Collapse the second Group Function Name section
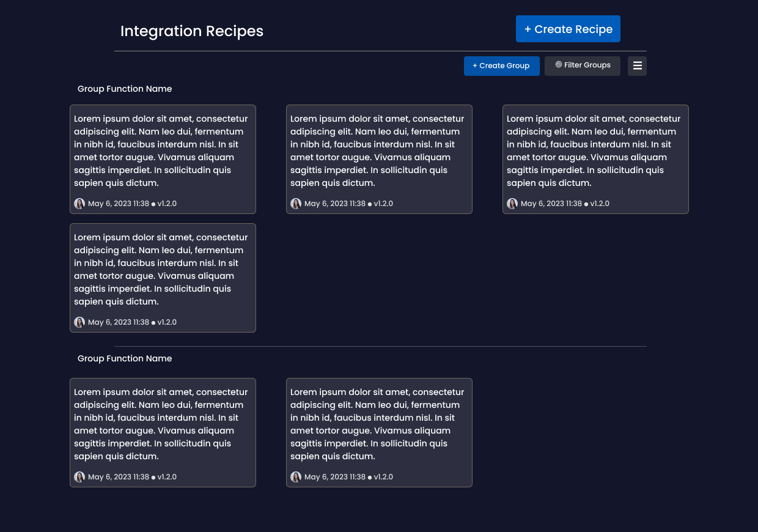Screen dimensions: 758x532 point(125,358)
